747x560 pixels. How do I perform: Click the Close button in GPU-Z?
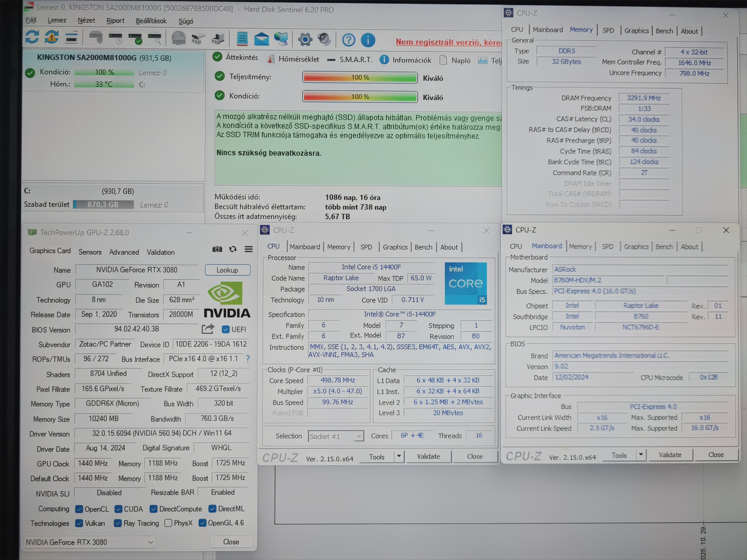231,542
